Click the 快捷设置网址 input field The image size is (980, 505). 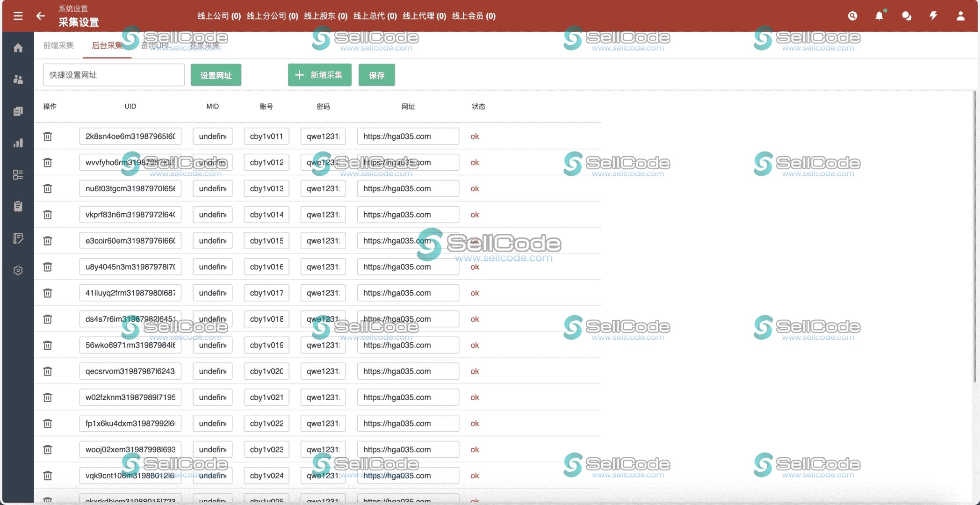[114, 75]
